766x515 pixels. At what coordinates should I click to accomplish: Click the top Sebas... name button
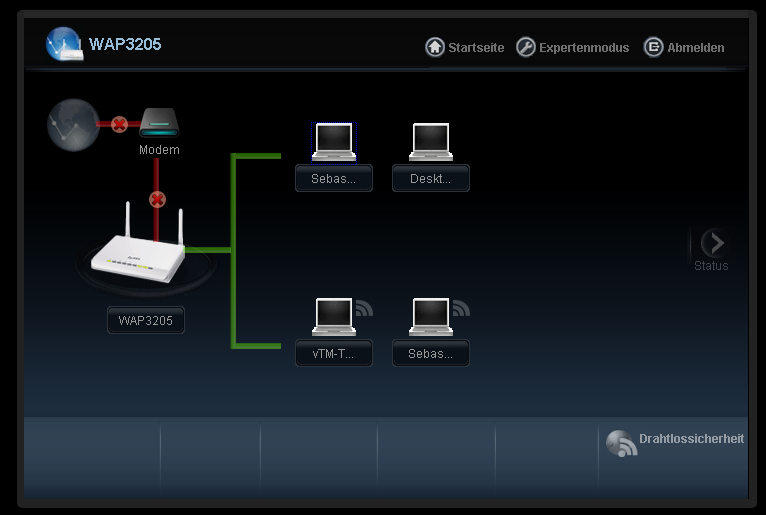coord(334,178)
